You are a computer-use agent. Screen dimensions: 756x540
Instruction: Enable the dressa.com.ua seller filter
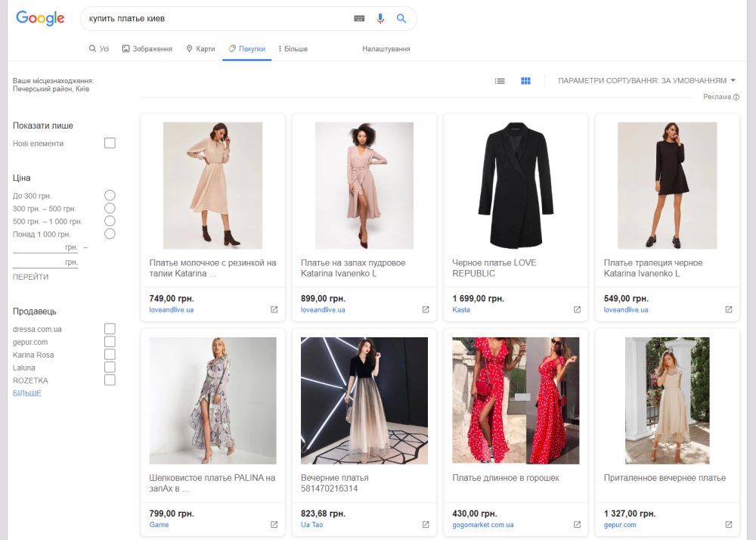(x=110, y=329)
